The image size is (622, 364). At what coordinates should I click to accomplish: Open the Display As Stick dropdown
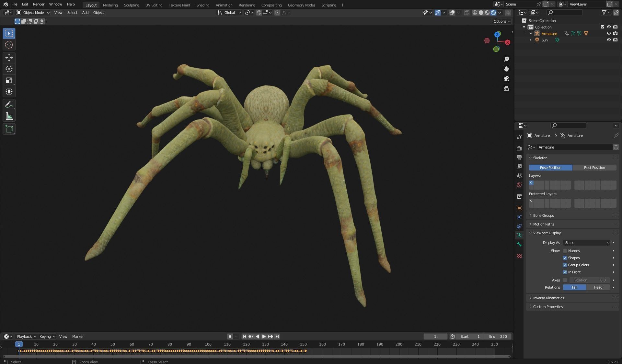(x=586, y=243)
